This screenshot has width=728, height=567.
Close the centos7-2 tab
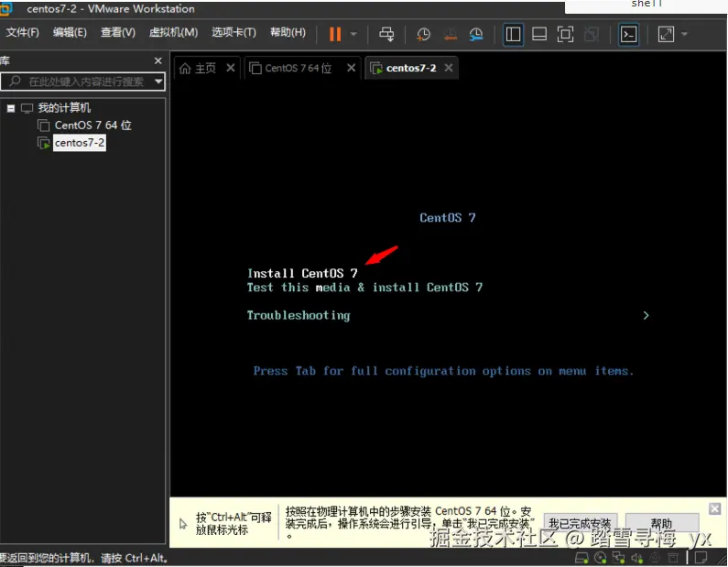point(448,68)
